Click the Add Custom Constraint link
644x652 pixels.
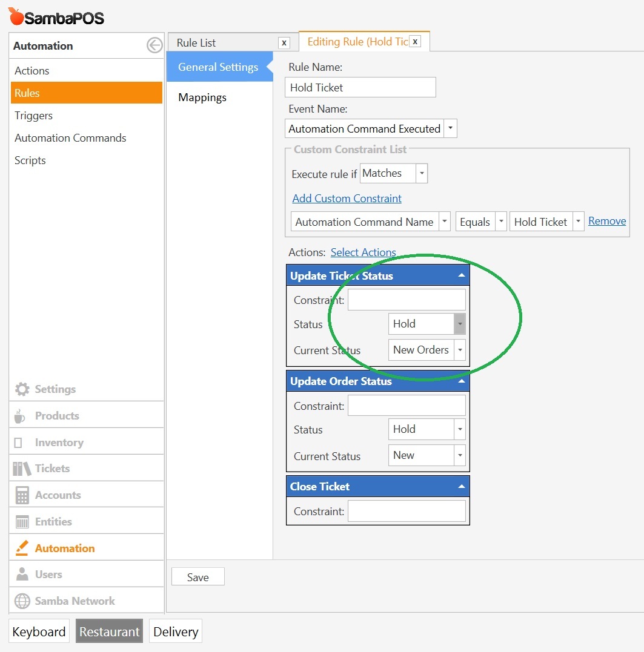click(x=347, y=199)
